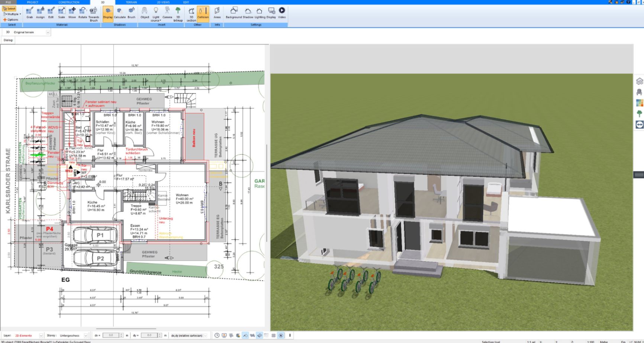Switch to the 2D VIEWS ribbon tab
This screenshot has height=343, width=644.
tap(163, 2)
